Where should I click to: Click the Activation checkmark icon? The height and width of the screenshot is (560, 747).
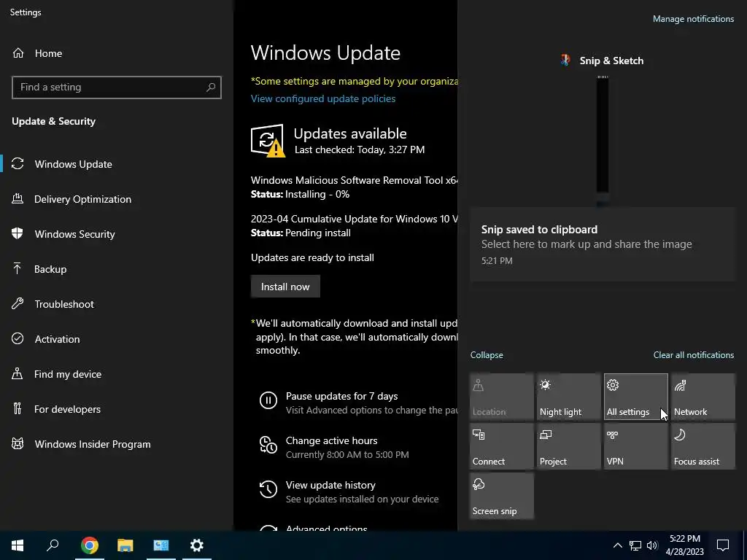pos(18,338)
